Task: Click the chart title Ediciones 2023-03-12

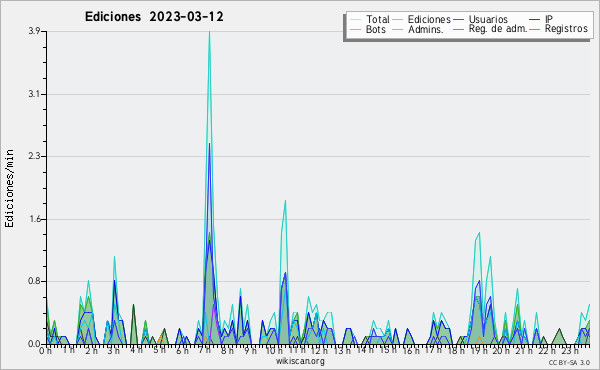Action: pos(154,17)
